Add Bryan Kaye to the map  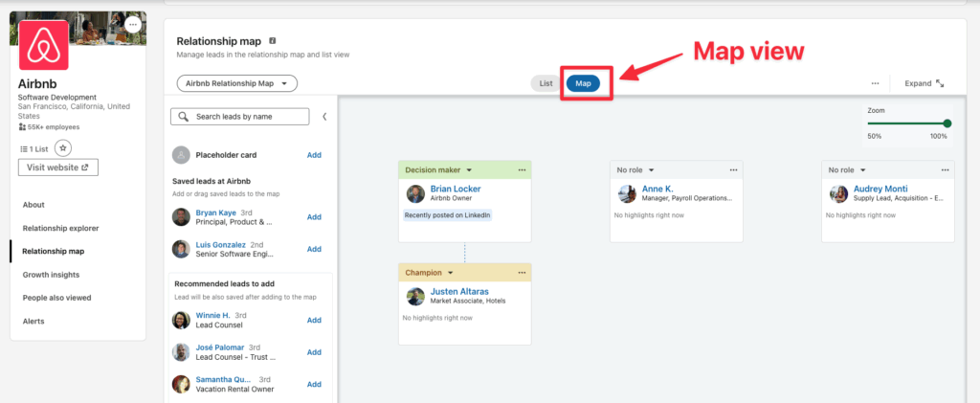pos(314,216)
